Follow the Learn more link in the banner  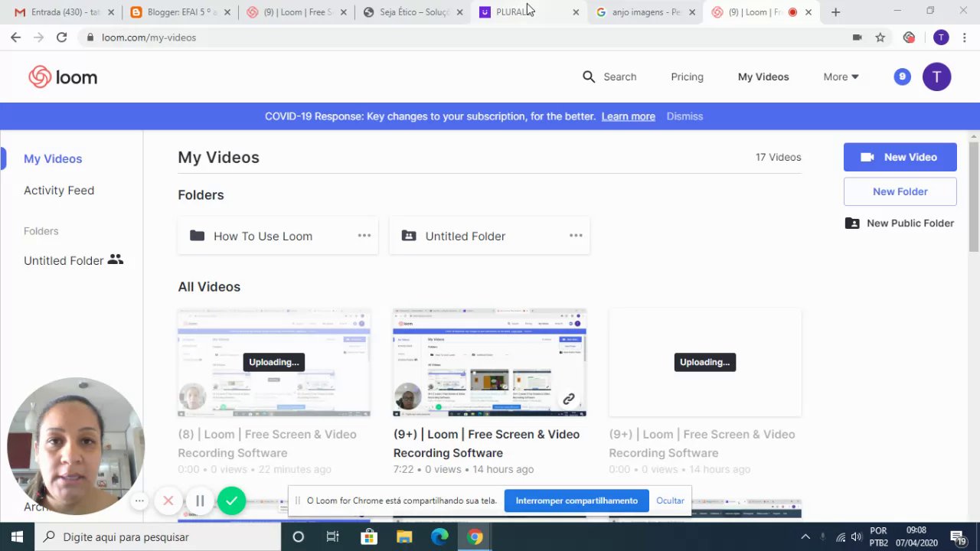click(628, 116)
